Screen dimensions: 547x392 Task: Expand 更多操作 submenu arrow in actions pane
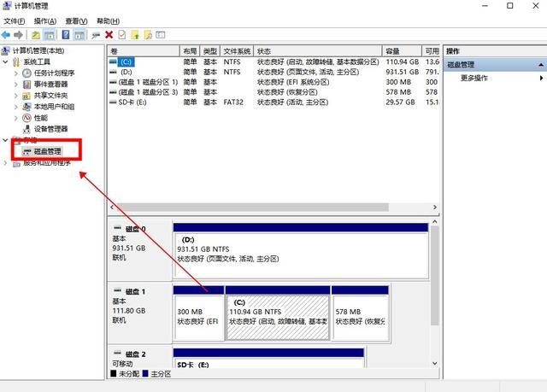click(542, 78)
